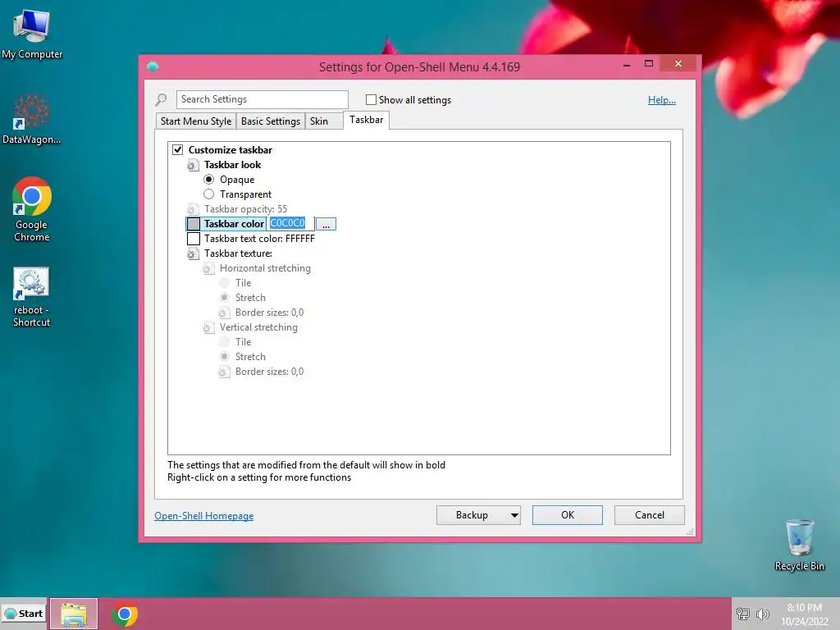Click the white Taskbar text color swatch

[x=194, y=239]
